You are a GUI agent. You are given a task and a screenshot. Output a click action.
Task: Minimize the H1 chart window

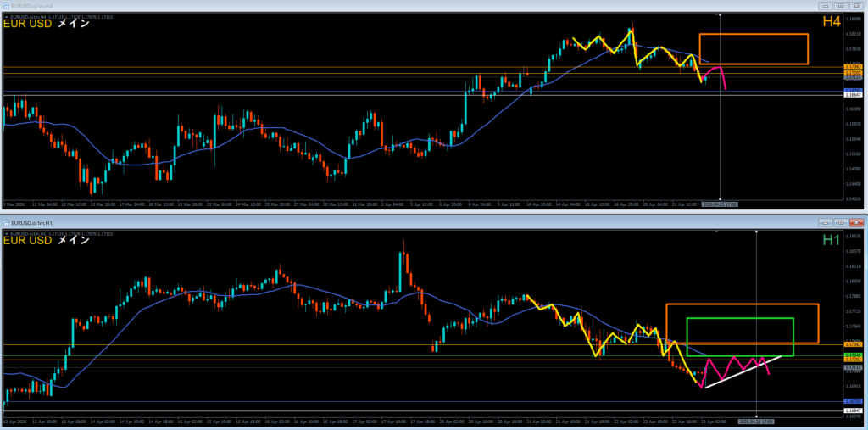[x=825, y=221]
